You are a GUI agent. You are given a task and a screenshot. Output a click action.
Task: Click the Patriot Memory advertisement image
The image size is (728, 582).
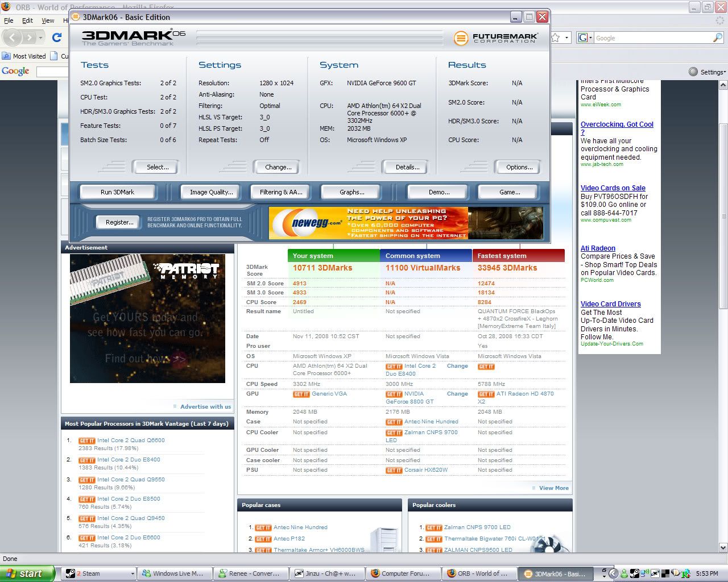[x=147, y=318]
